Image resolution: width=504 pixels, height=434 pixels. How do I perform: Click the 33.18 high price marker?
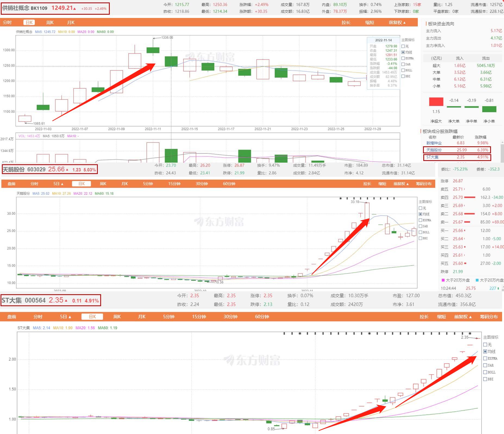(x=355, y=202)
